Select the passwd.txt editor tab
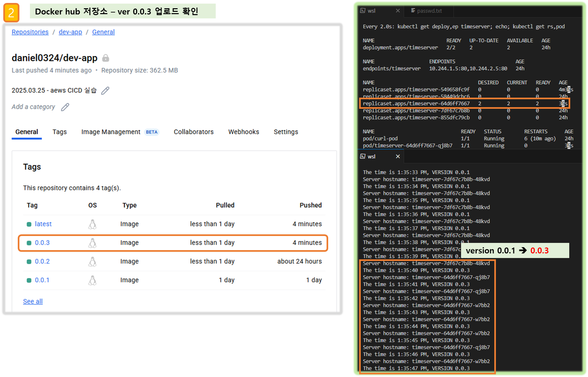 (429, 11)
